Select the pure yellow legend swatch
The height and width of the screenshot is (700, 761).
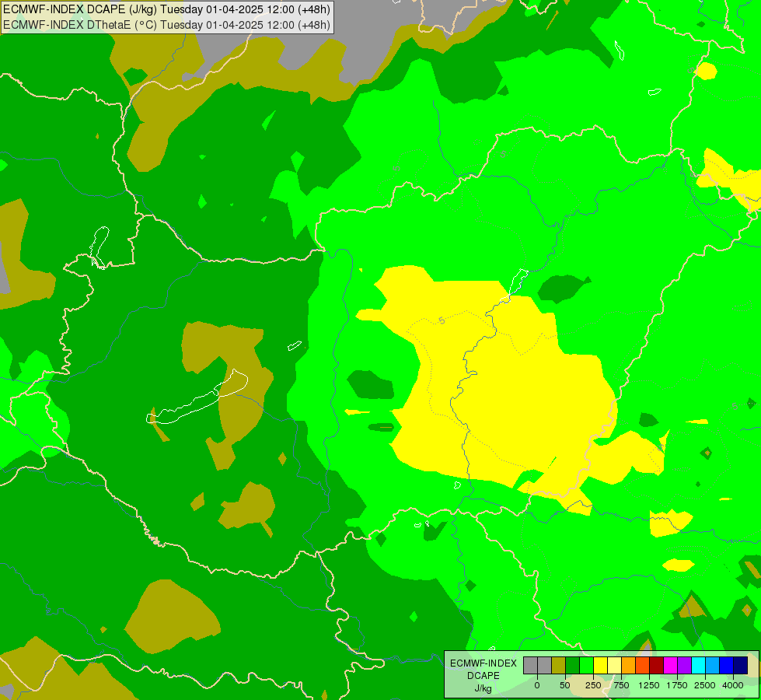coord(600,666)
